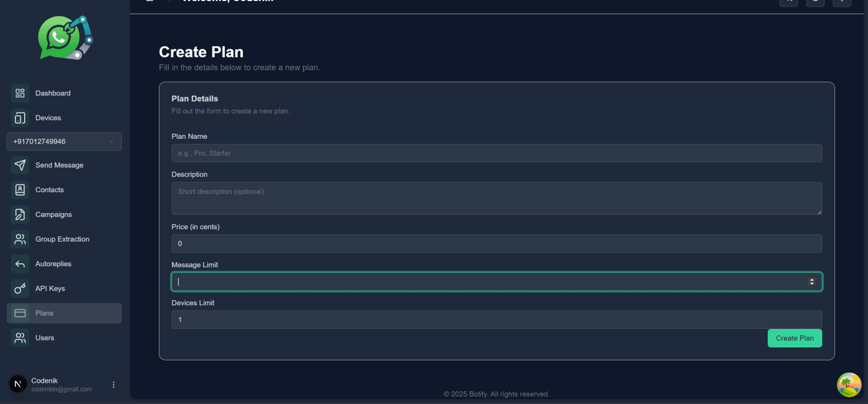
Task: Open Dashboard from the sidebar
Action: coord(64,93)
